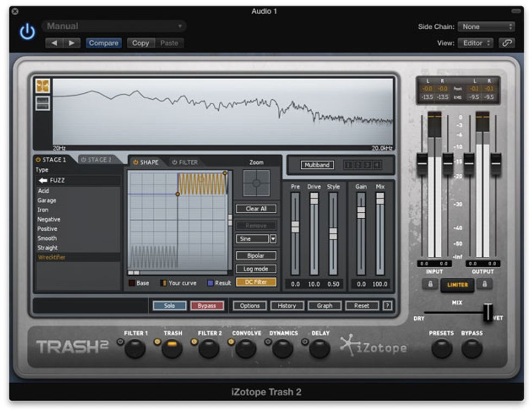The height and width of the screenshot is (412, 532).
Task: Select multiband band 3 box
Action: click(x=367, y=165)
